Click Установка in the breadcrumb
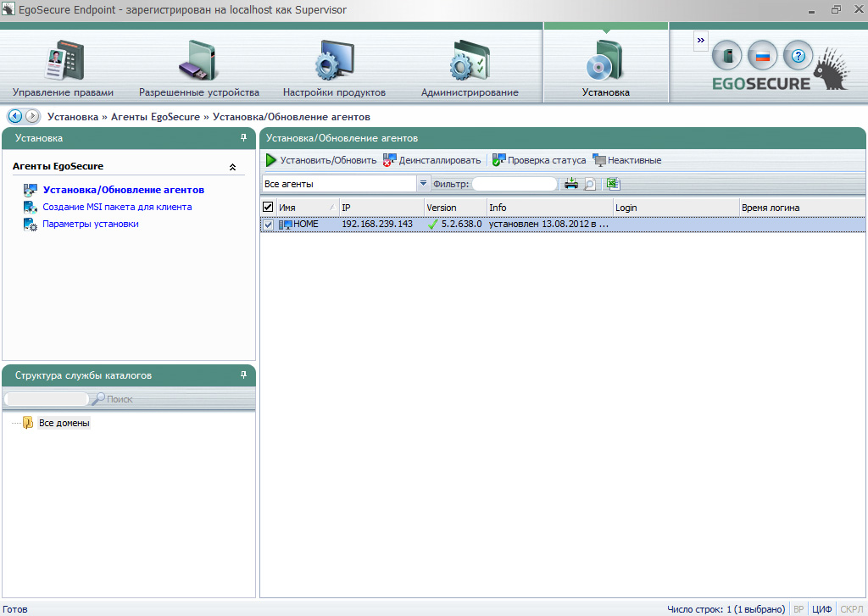This screenshot has width=868, height=616. click(x=73, y=117)
